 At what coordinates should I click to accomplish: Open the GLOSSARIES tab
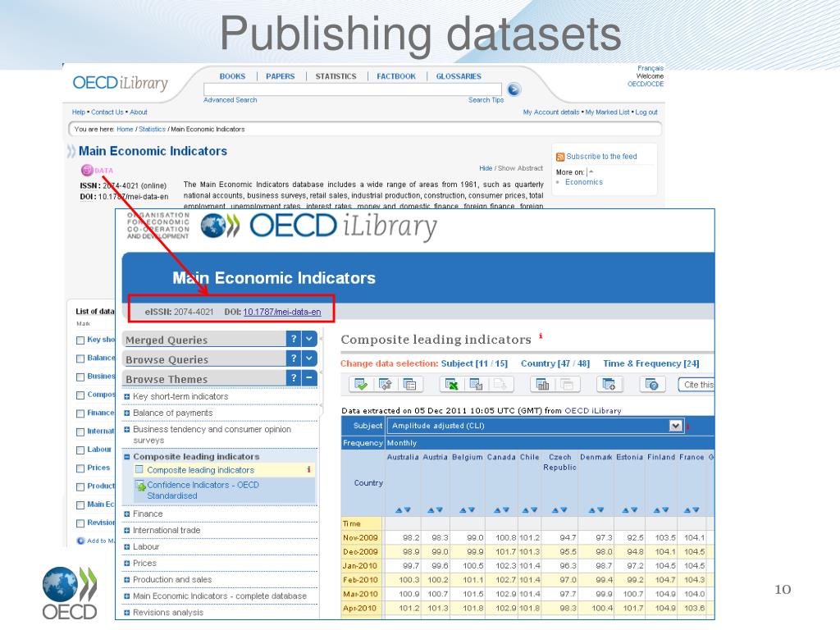point(459,76)
